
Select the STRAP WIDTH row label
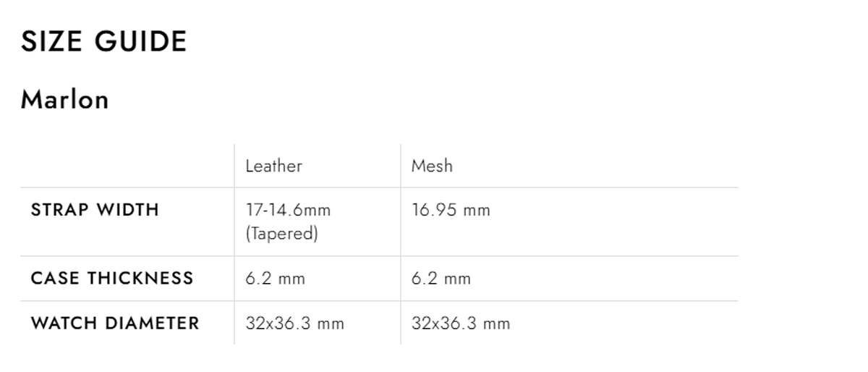tap(95, 210)
